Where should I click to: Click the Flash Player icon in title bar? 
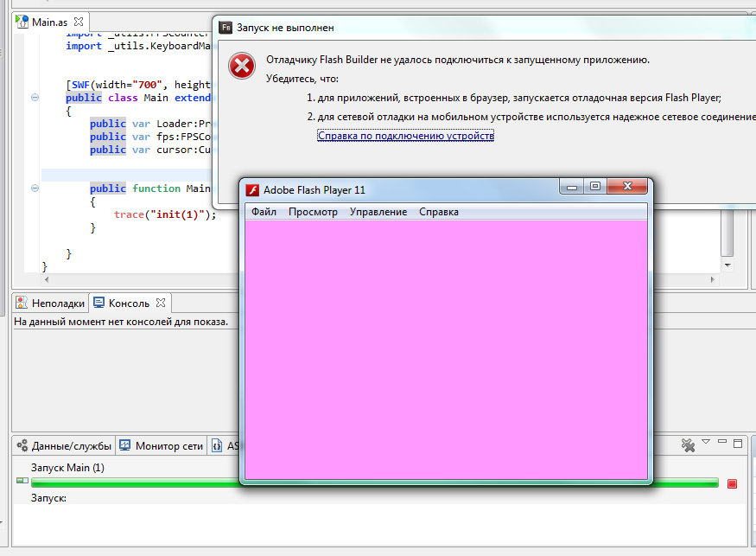tap(252, 190)
